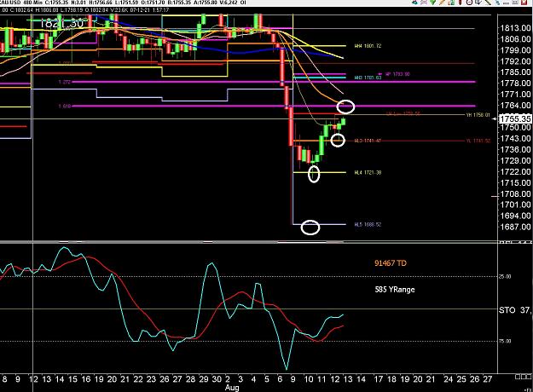Click the HL3 1741.47 level label
The width and height of the screenshot is (533, 392).
368,141
